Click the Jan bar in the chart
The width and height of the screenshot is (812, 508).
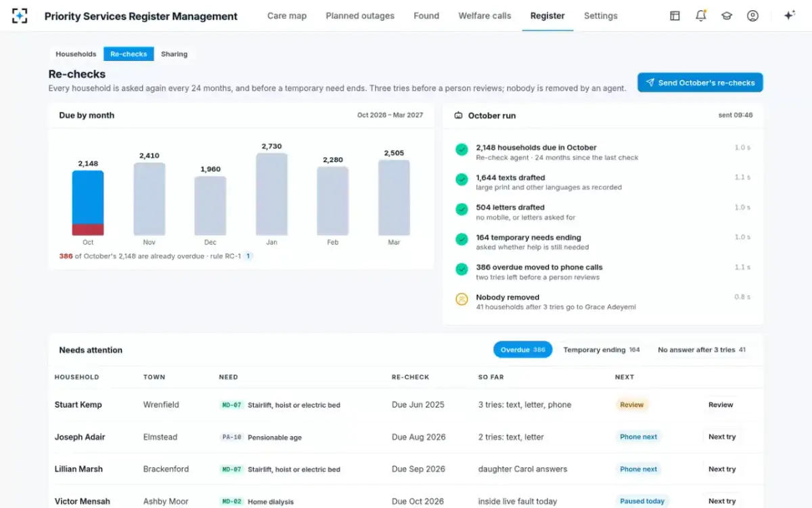point(271,194)
